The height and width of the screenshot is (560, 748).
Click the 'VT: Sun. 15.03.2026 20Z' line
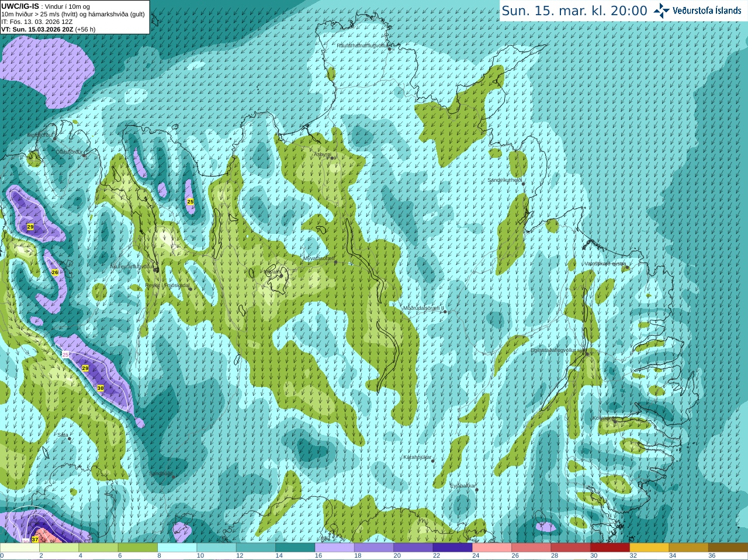click(49, 29)
